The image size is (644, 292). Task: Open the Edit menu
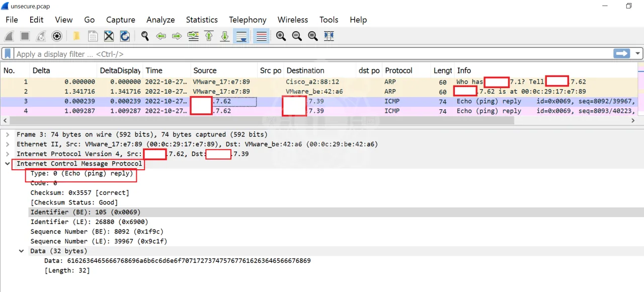pos(36,20)
